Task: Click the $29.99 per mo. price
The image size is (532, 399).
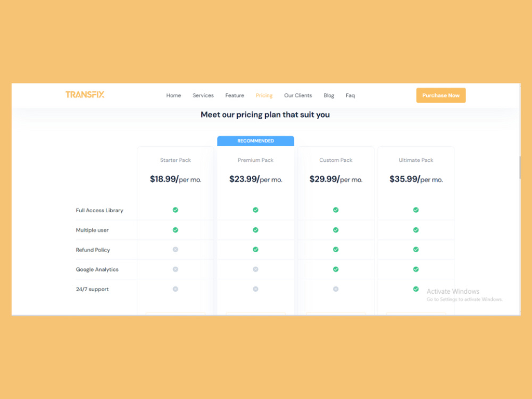Action: (x=336, y=179)
